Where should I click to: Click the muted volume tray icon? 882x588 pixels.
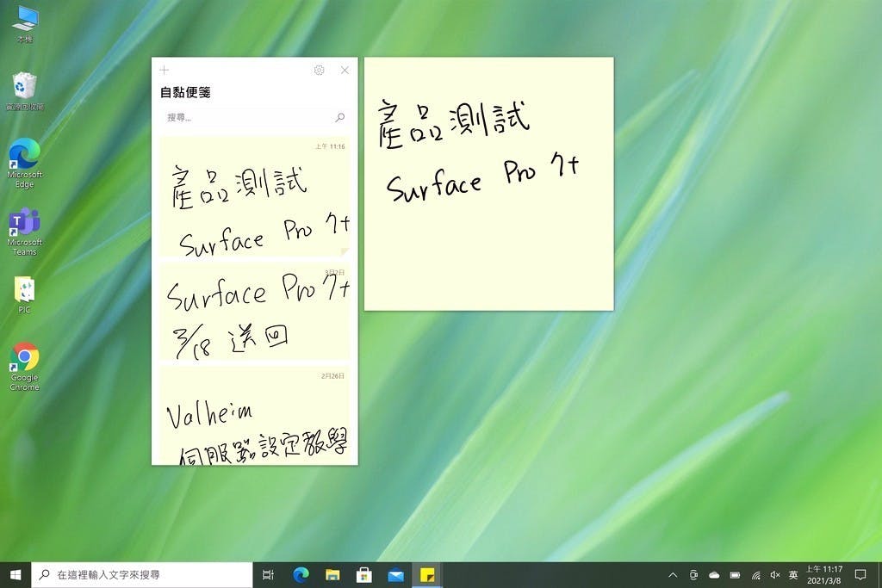click(x=775, y=574)
